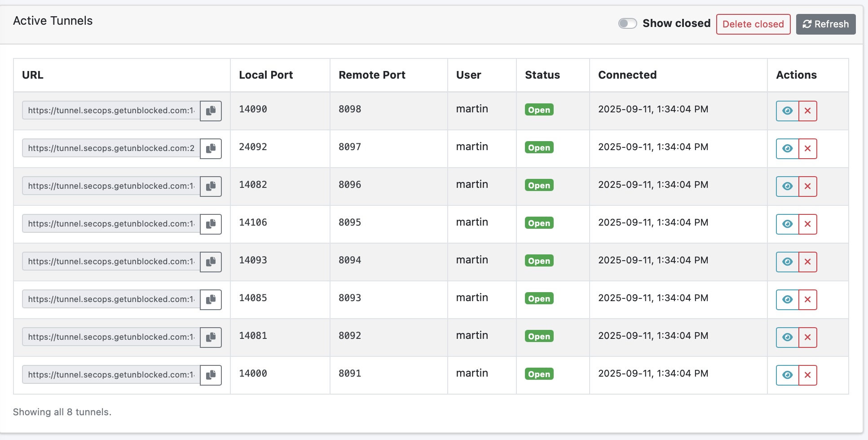
Task: View details of tunnel on remote port 8095
Action: (787, 224)
